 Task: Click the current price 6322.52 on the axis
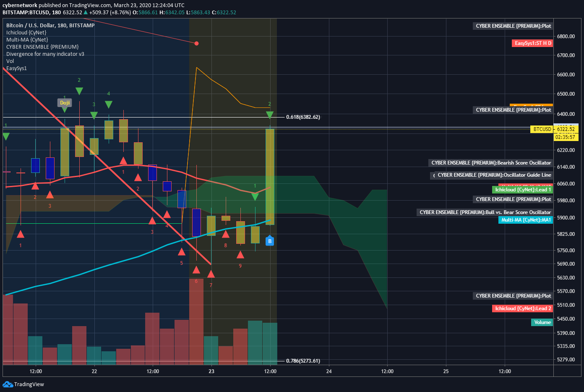point(566,129)
